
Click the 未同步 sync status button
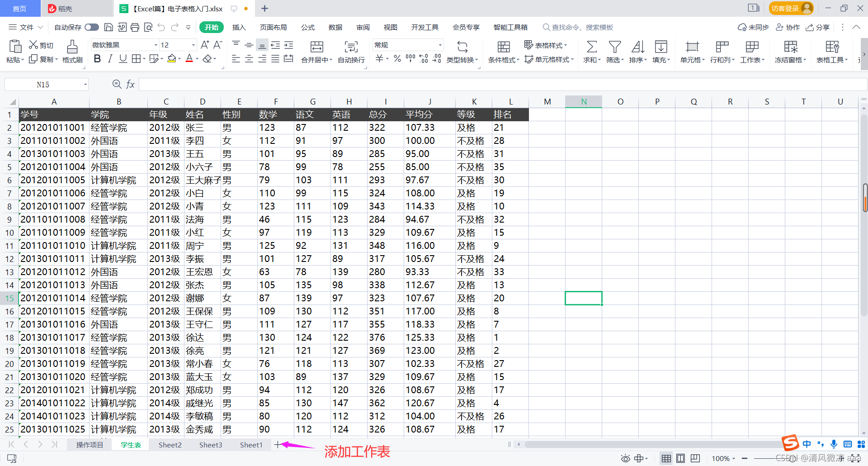(753, 27)
